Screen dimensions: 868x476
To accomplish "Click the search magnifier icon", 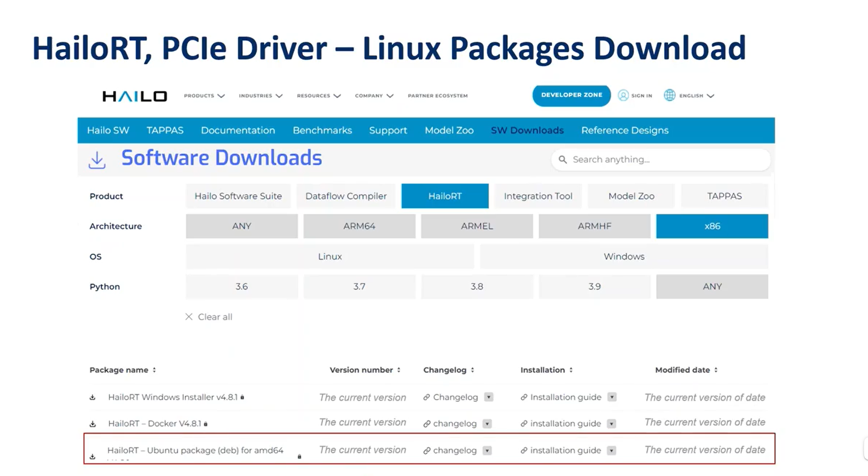I will (562, 159).
